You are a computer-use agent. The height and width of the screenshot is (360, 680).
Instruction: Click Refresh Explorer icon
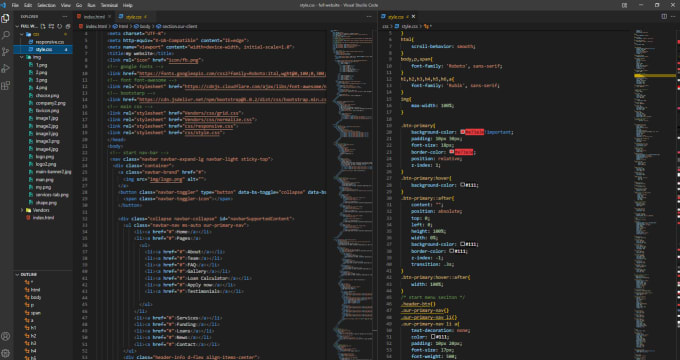coord(59,26)
